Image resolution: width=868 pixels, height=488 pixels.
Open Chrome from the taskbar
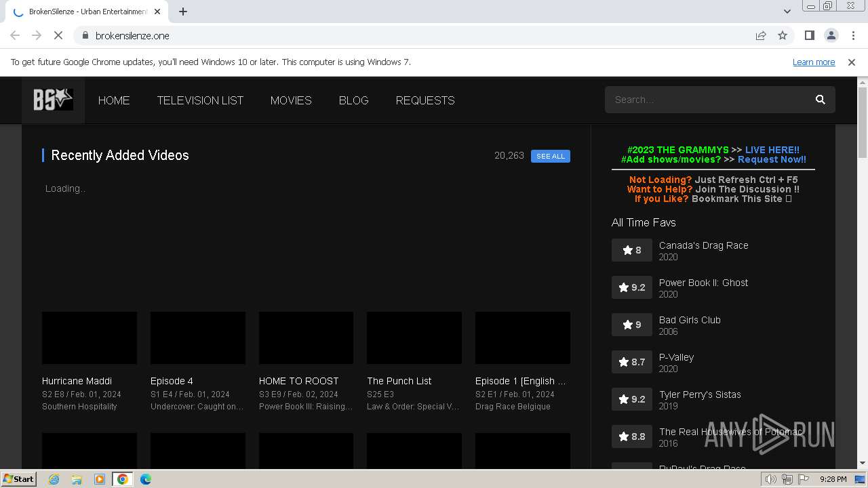tap(123, 479)
